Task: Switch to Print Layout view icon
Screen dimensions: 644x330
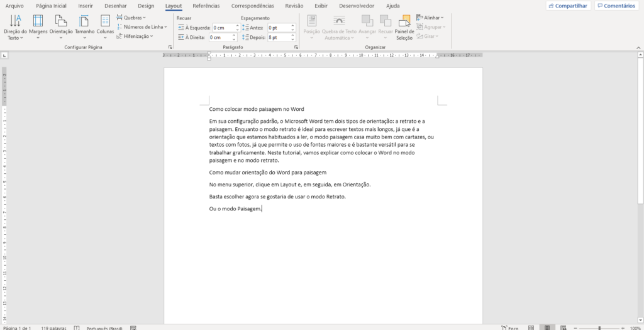Action: pos(547,328)
